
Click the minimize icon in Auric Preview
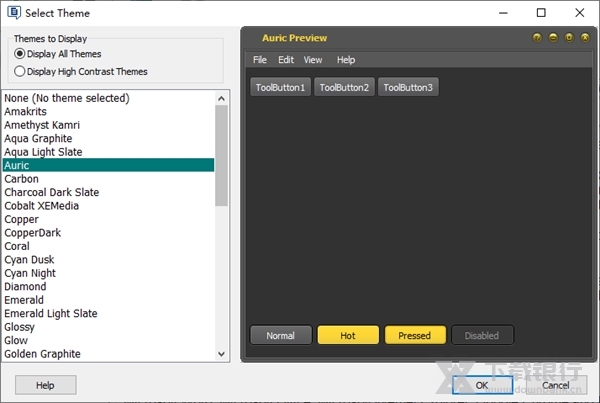(553, 38)
